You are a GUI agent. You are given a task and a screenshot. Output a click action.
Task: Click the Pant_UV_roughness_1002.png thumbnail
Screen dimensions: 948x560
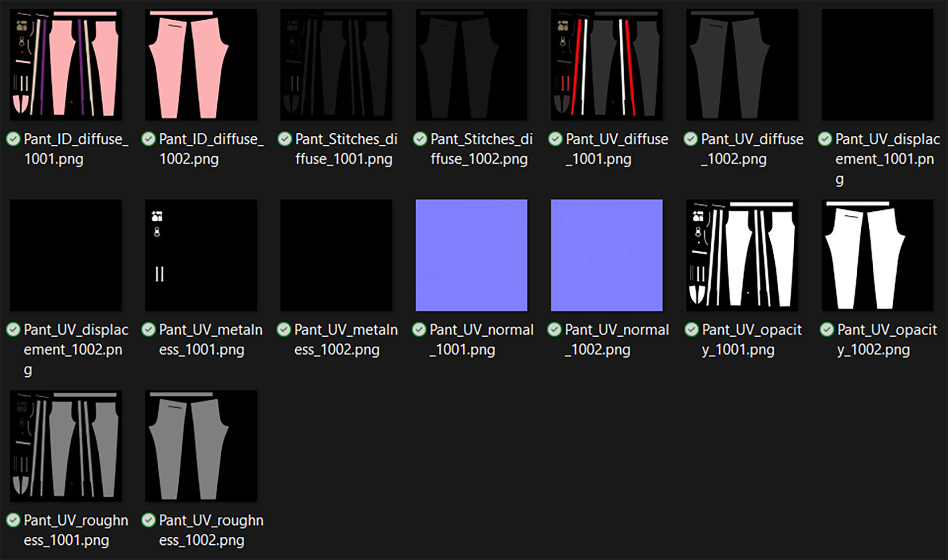click(x=201, y=446)
